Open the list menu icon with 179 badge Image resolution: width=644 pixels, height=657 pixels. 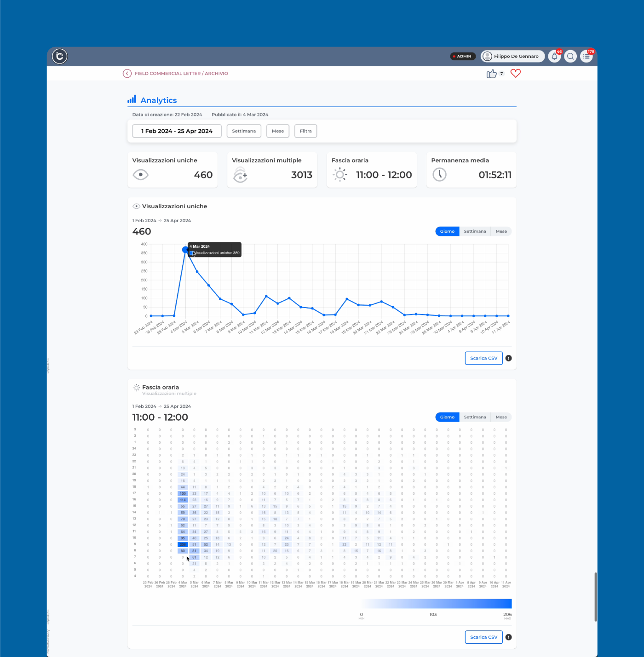(586, 57)
